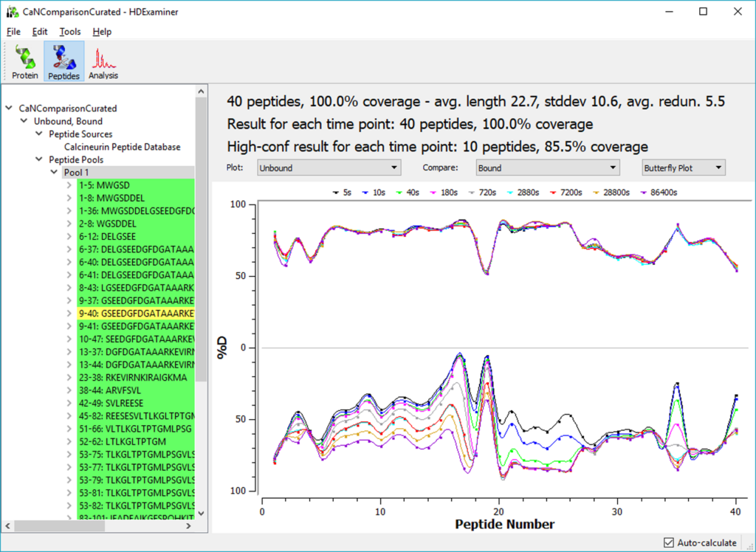Open the Edit menu
Image resolution: width=756 pixels, height=552 pixels.
(40, 31)
